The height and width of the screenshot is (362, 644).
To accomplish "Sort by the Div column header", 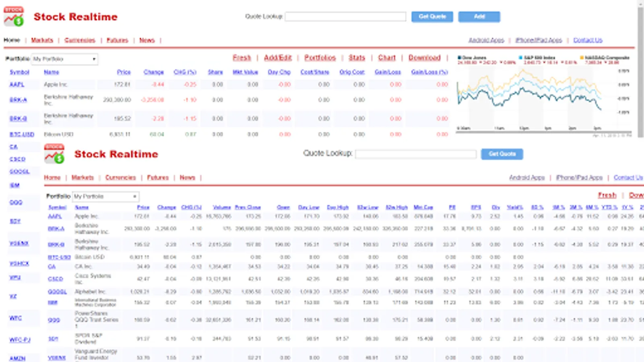I will pos(496,207).
